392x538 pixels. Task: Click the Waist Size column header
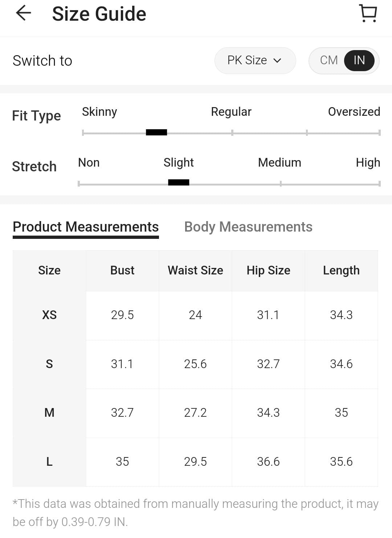[195, 270]
